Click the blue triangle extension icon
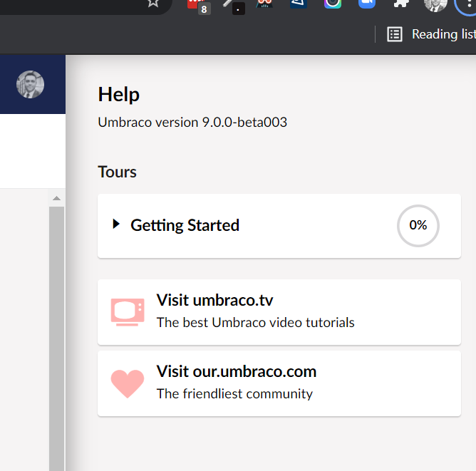 pos(299,3)
